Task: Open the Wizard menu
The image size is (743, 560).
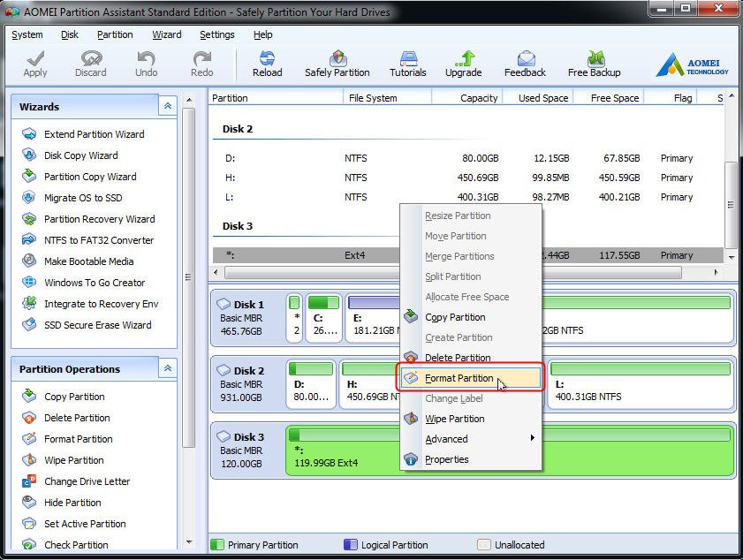Action: click(x=167, y=34)
